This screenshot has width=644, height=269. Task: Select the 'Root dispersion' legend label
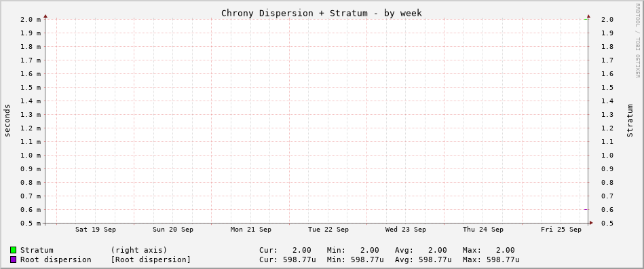pyautogui.click(x=56, y=259)
